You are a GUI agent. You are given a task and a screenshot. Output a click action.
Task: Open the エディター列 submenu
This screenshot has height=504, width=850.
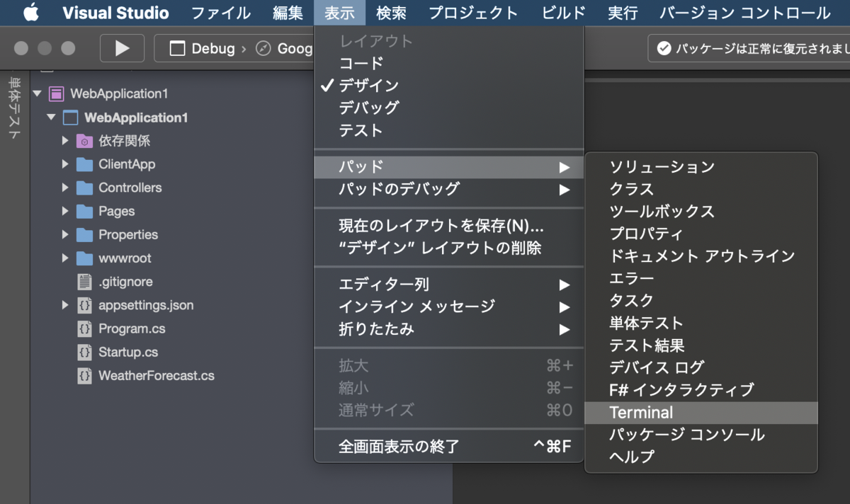[448, 285]
